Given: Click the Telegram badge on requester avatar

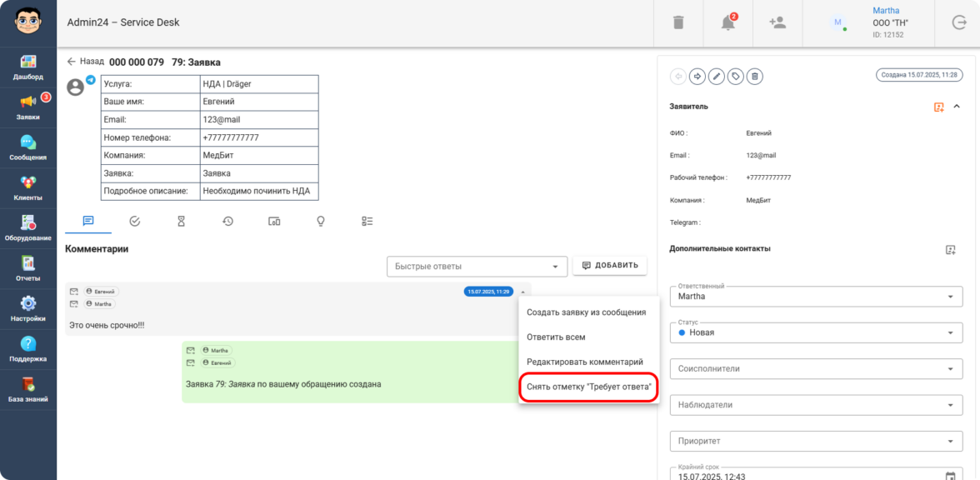Looking at the screenshot, I should click(91, 79).
